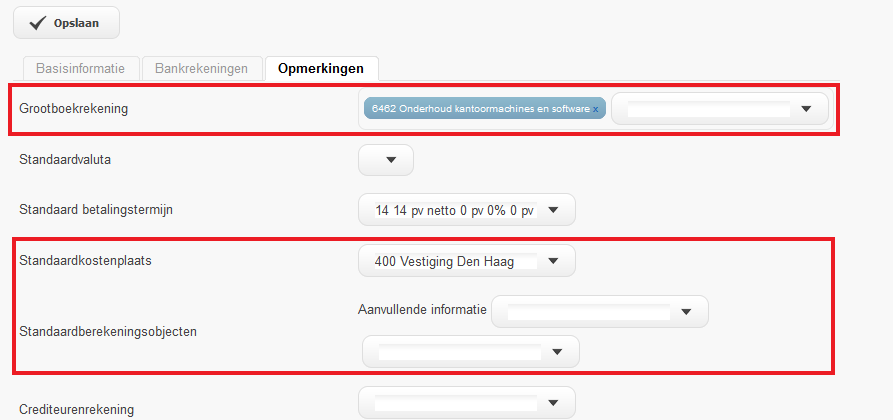
Task: Expand the Aanvullende informatie dropdown arrow
Action: tap(686, 312)
